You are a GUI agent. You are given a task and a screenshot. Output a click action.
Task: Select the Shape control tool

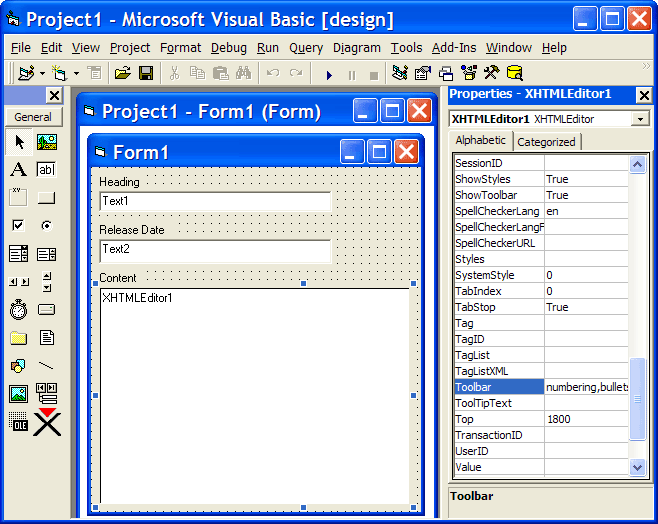click(19, 366)
